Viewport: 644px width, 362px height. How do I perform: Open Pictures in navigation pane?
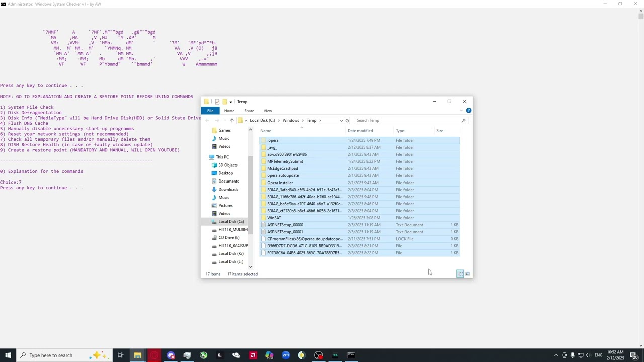[x=225, y=205]
